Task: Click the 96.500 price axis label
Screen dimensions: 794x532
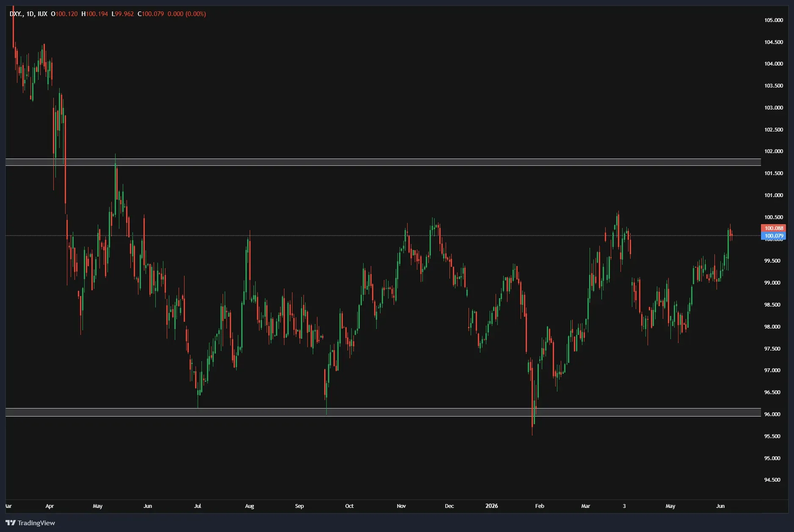Action: click(x=772, y=392)
